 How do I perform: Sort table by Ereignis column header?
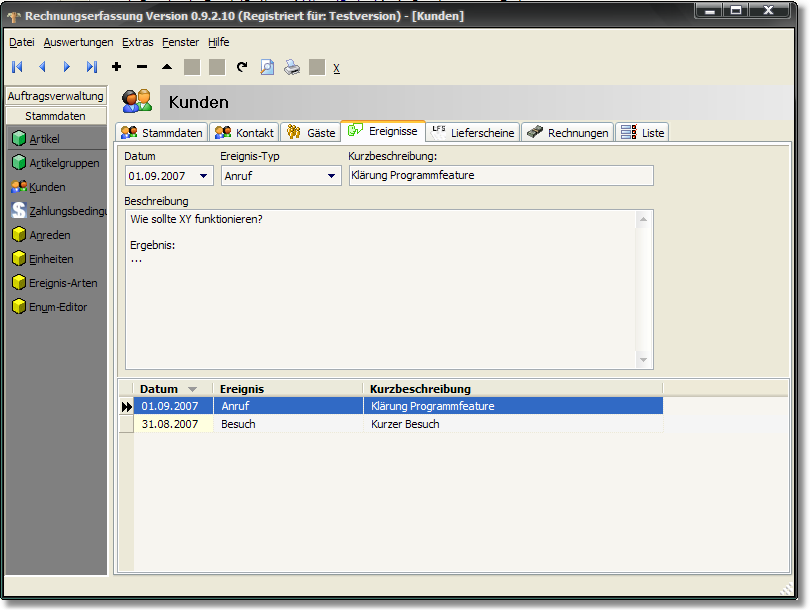pos(288,389)
